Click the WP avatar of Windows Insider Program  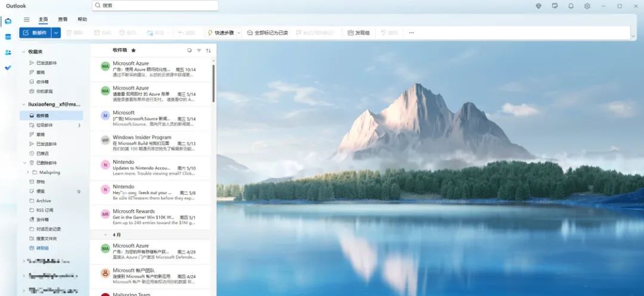pos(106,140)
